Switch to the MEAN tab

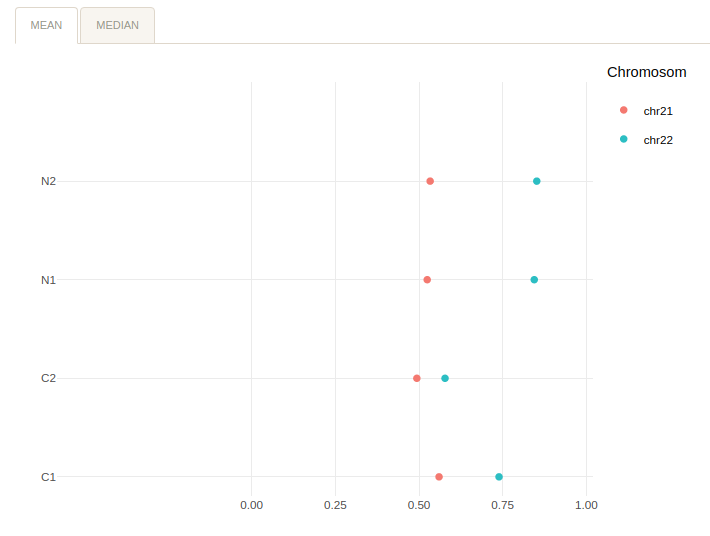(x=46, y=25)
